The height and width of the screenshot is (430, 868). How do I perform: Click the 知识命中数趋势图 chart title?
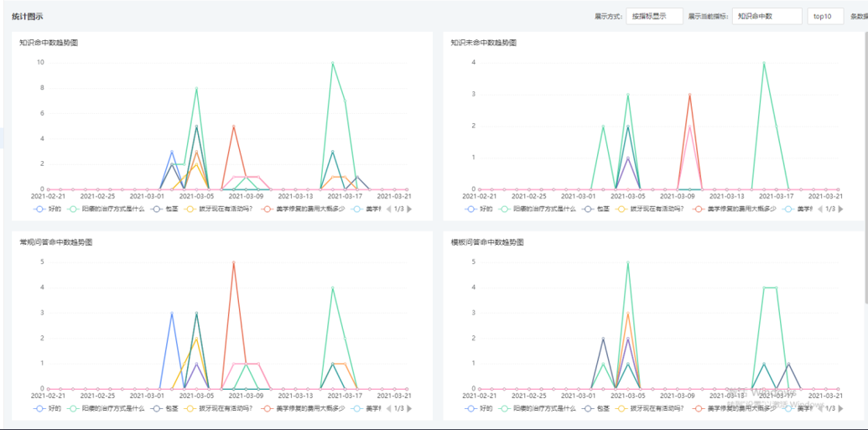[49, 43]
